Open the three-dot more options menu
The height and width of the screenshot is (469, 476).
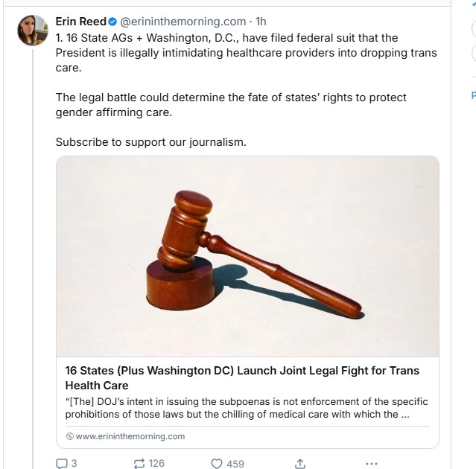pyautogui.click(x=372, y=463)
